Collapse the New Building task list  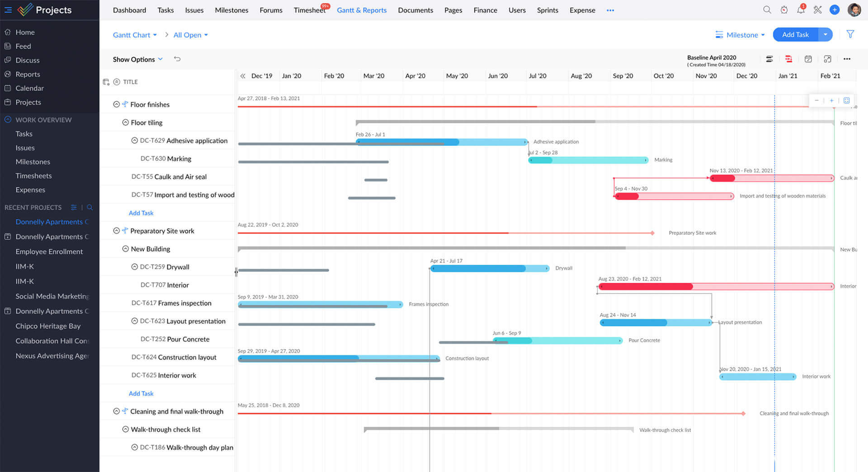point(125,249)
